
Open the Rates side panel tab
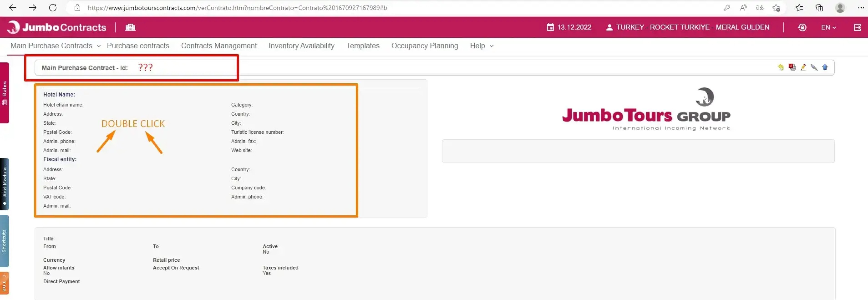[4, 93]
